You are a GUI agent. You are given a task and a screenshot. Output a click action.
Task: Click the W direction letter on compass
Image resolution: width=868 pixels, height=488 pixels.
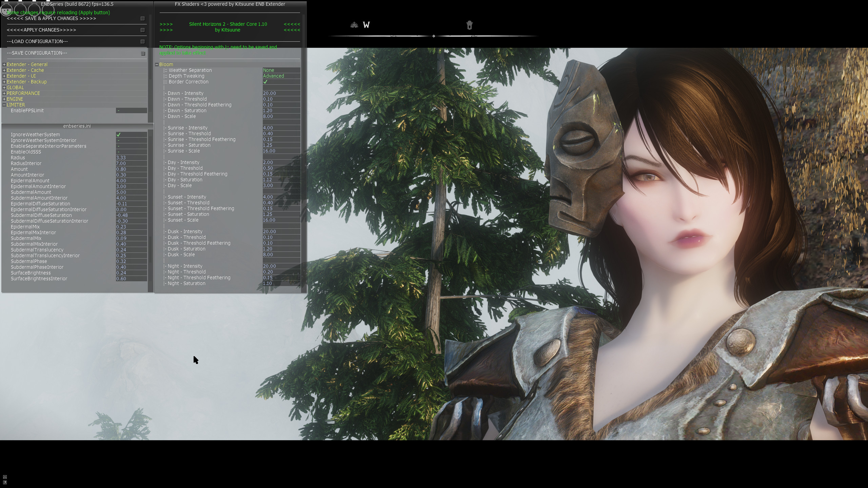tap(366, 25)
